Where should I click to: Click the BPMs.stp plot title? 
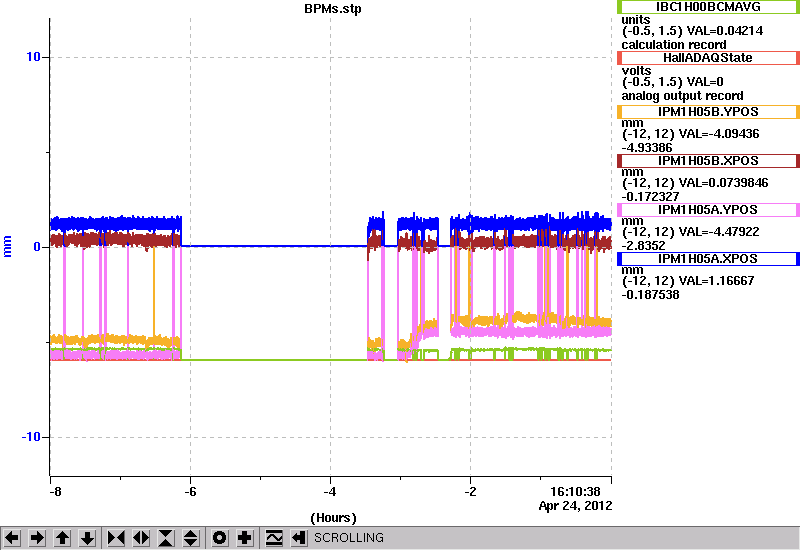pyautogui.click(x=333, y=9)
